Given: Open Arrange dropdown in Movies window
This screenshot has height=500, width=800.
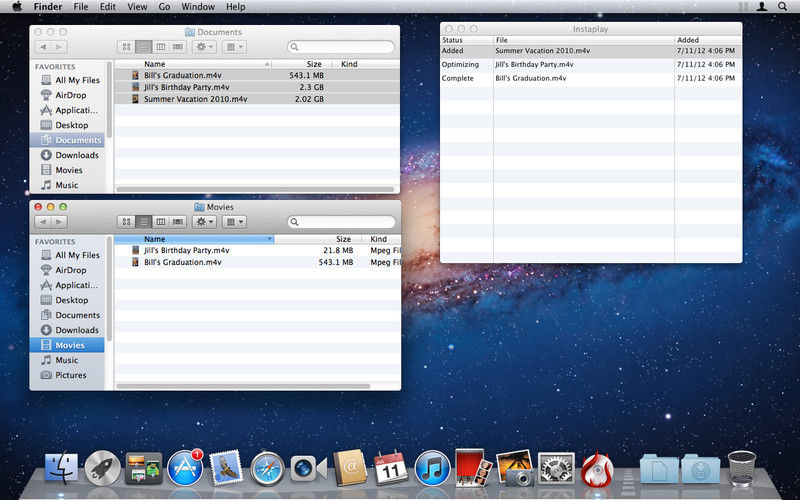Looking at the screenshot, I should [x=235, y=222].
